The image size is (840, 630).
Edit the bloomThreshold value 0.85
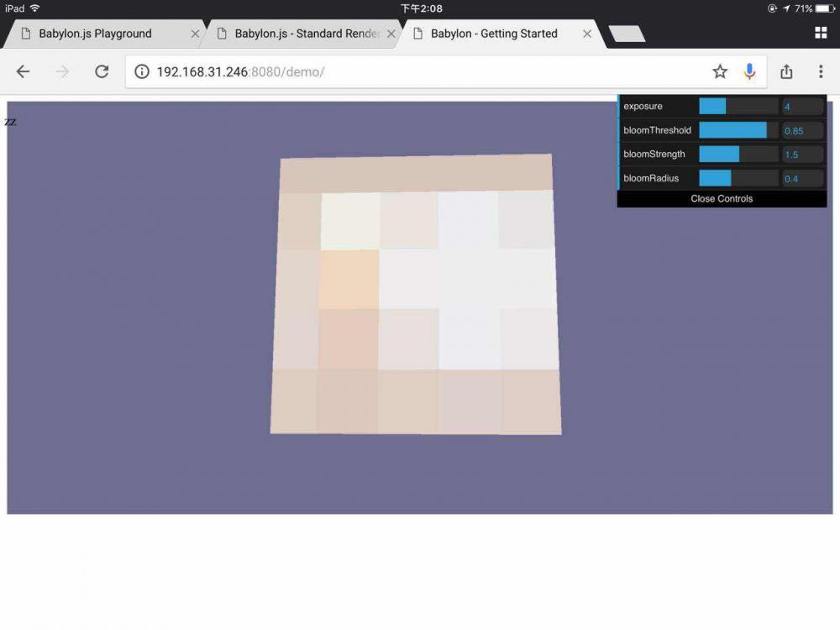(802, 131)
